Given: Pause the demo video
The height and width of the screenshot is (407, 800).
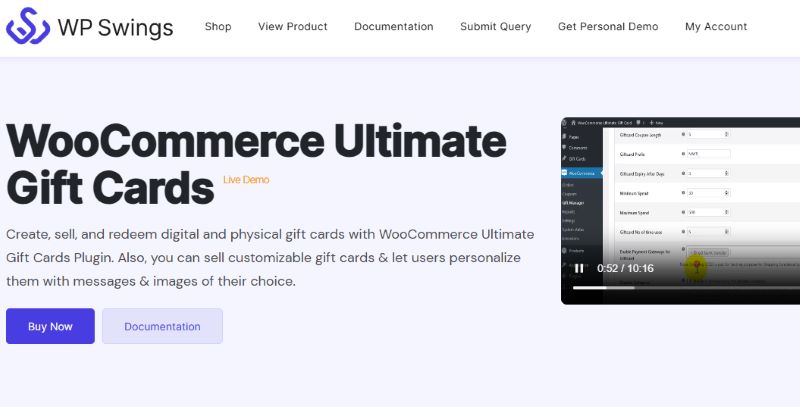Looking at the screenshot, I should (x=579, y=268).
